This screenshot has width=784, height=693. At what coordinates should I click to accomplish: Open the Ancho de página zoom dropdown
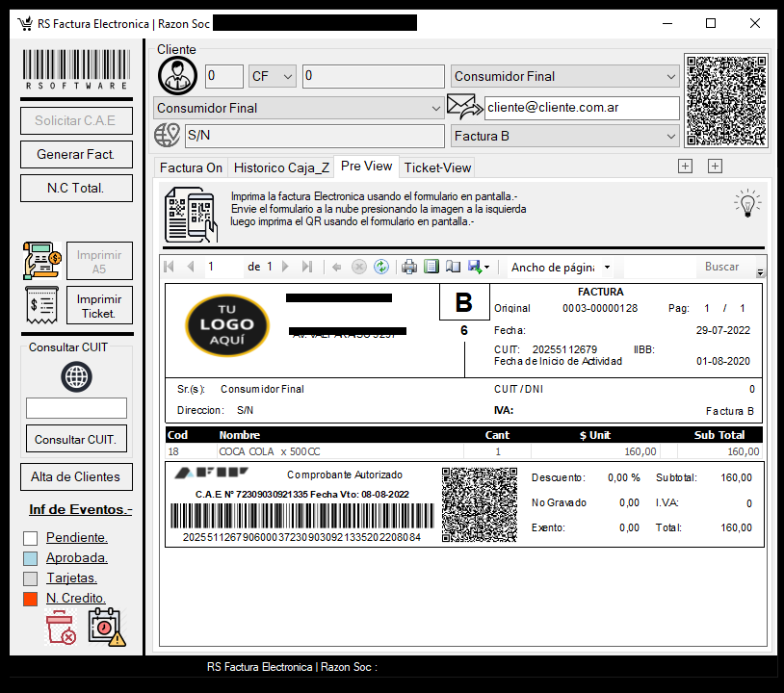[x=561, y=267]
